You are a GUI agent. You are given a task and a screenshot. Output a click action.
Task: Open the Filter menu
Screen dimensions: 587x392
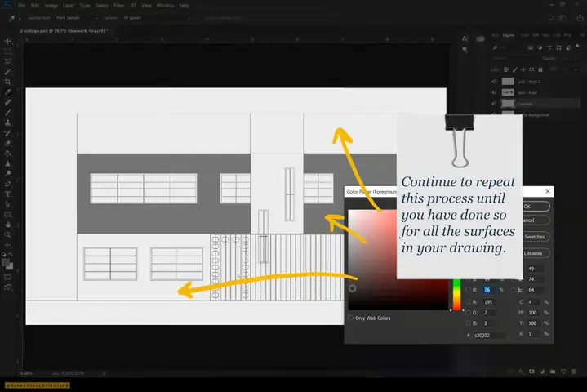tap(118, 5)
